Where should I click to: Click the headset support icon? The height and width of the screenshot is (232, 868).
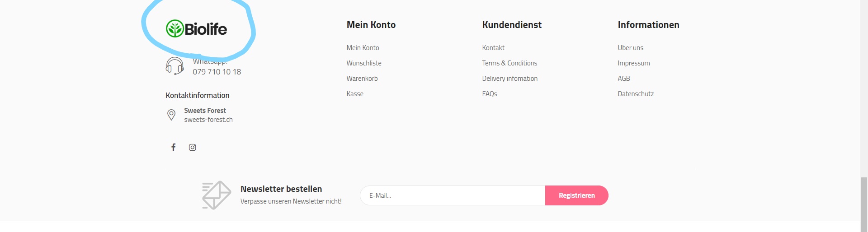pos(175,66)
